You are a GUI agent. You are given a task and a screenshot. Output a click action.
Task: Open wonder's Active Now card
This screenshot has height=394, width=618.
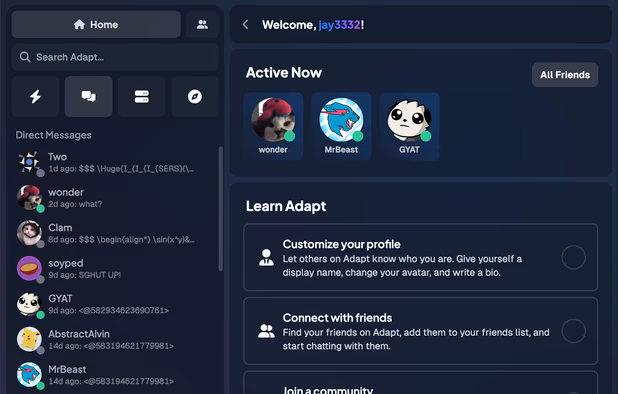tap(273, 126)
